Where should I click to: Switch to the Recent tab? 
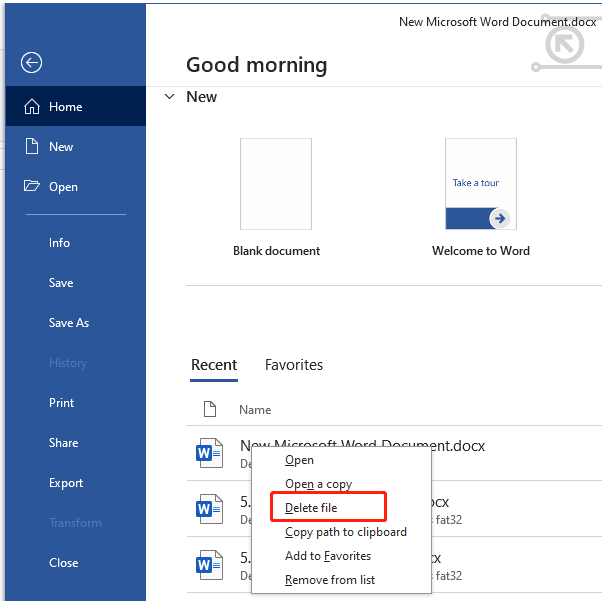pyautogui.click(x=214, y=365)
